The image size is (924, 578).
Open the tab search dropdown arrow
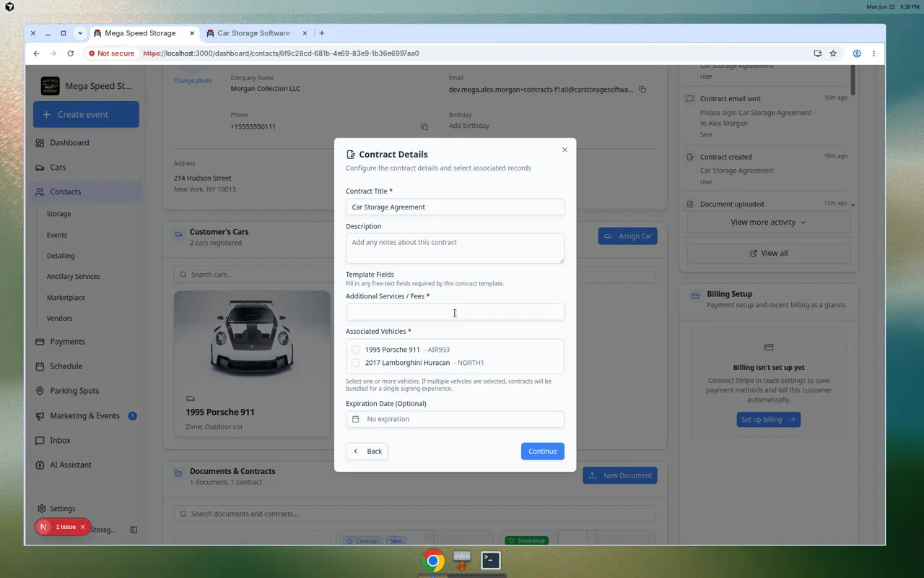tap(79, 33)
